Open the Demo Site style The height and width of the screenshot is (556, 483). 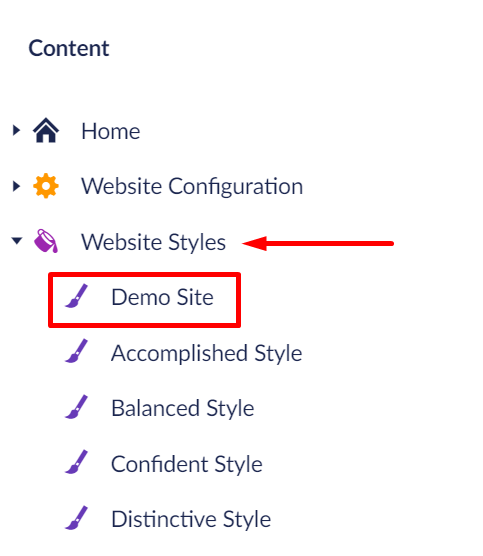pyautogui.click(x=162, y=297)
